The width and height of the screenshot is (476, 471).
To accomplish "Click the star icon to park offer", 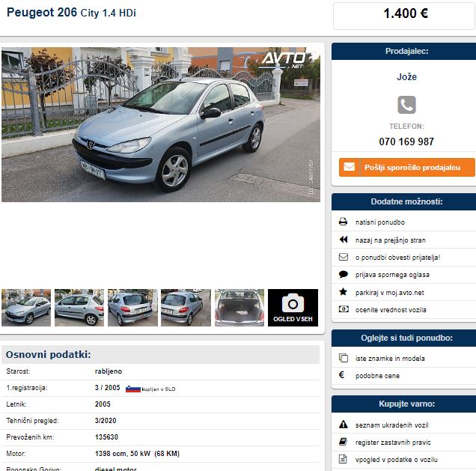I will tap(343, 292).
